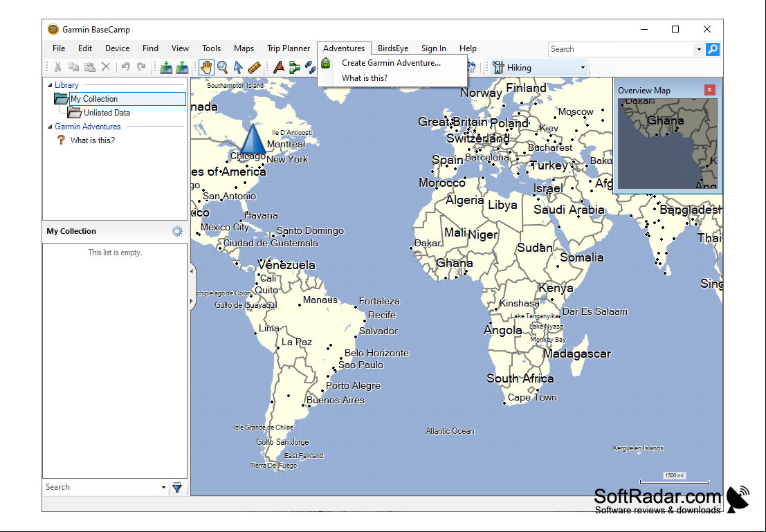
Task: Open the Tools menu
Action: tap(212, 48)
